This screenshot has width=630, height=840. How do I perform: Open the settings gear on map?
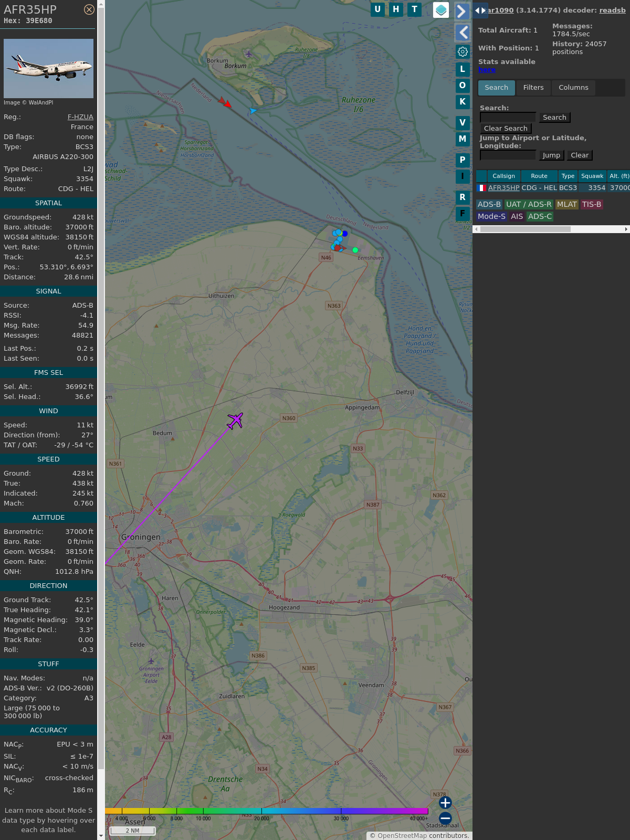463,51
